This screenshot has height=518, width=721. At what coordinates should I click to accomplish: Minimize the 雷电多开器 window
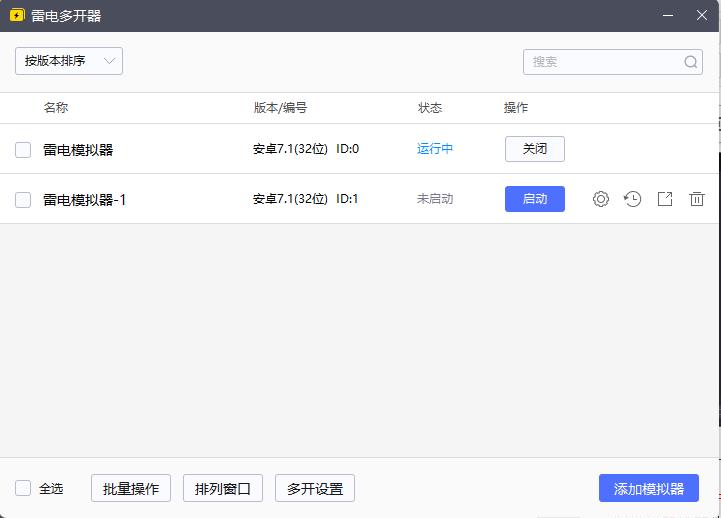[x=668, y=16]
